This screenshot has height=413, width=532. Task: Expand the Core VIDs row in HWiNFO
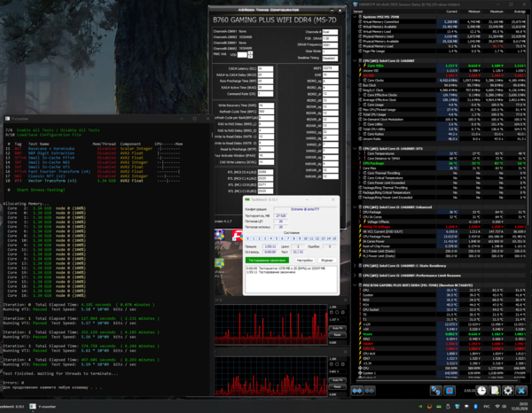(x=360, y=66)
